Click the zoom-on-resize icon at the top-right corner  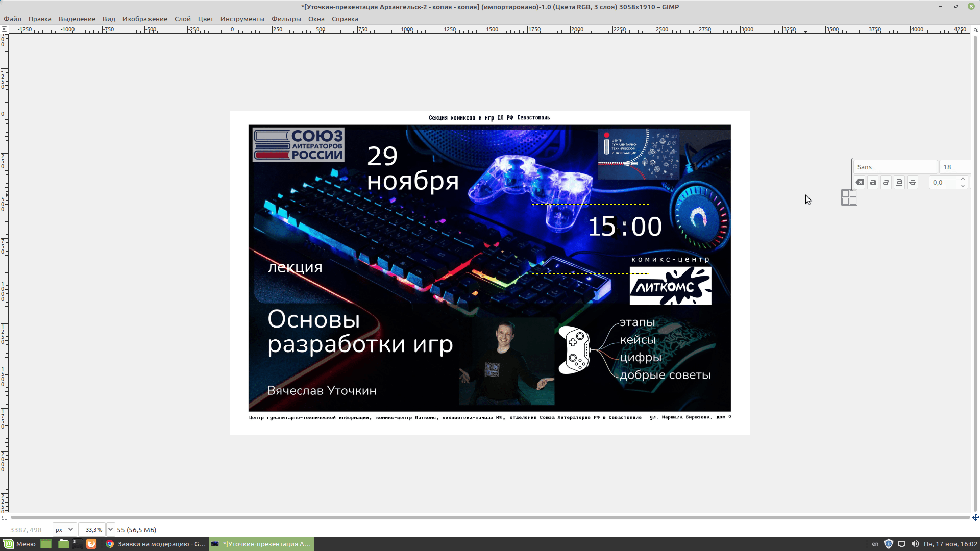pos(975,29)
